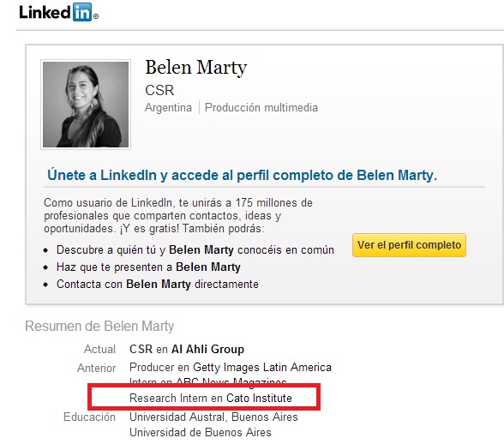
Task: Click the CSR headline under the name
Action: point(159,90)
